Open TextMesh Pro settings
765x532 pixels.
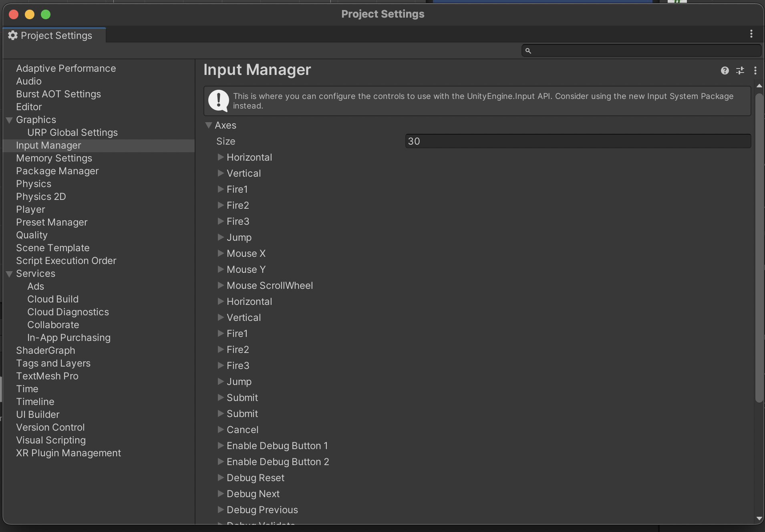(47, 376)
